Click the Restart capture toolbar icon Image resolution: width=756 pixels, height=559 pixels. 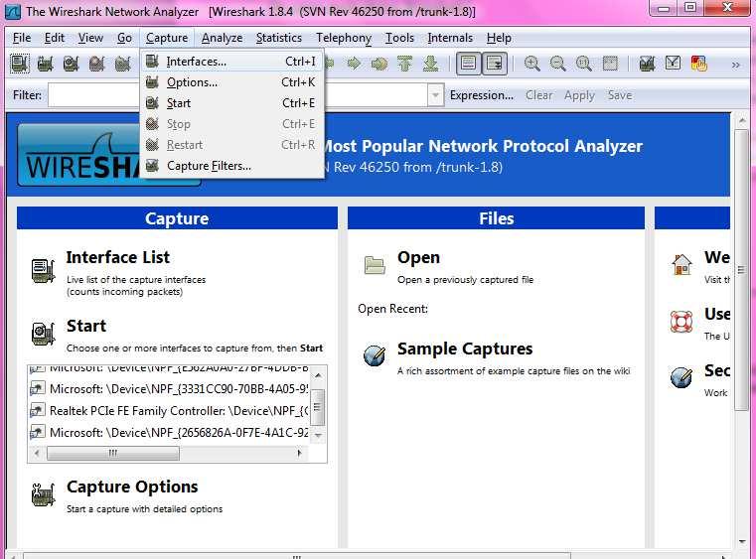pos(123,64)
